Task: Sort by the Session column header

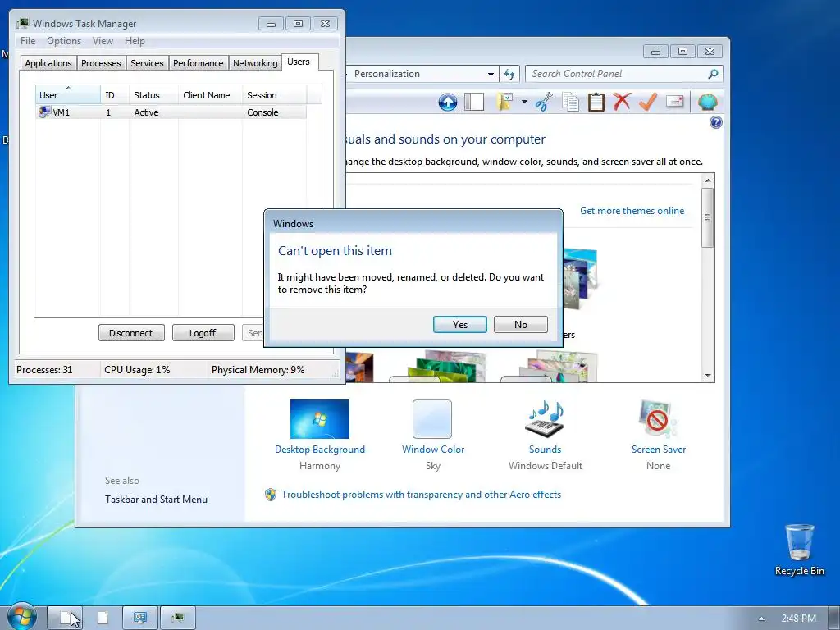Action: [x=274, y=95]
